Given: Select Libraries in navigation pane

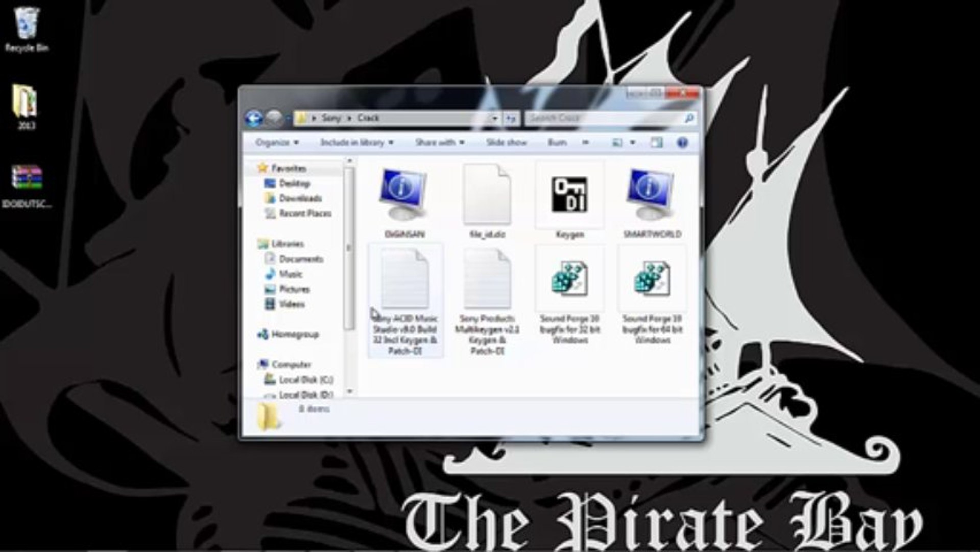Looking at the screenshot, I should coord(281,244).
